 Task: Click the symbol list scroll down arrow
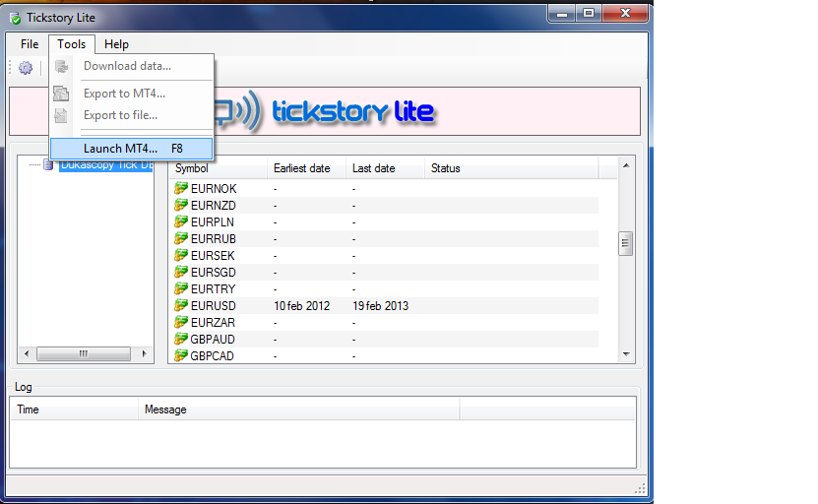626,354
